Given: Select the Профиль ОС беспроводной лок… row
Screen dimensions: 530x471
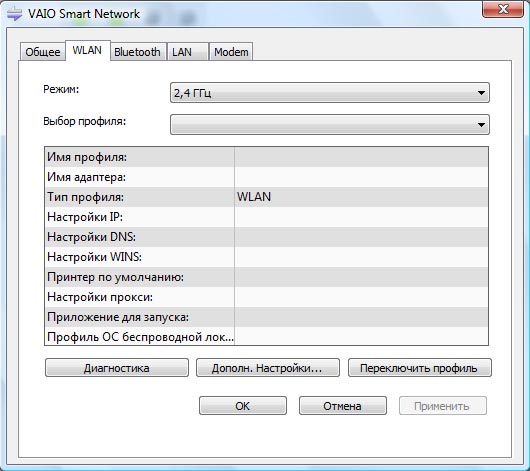Looking at the screenshot, I should (266, 336).
